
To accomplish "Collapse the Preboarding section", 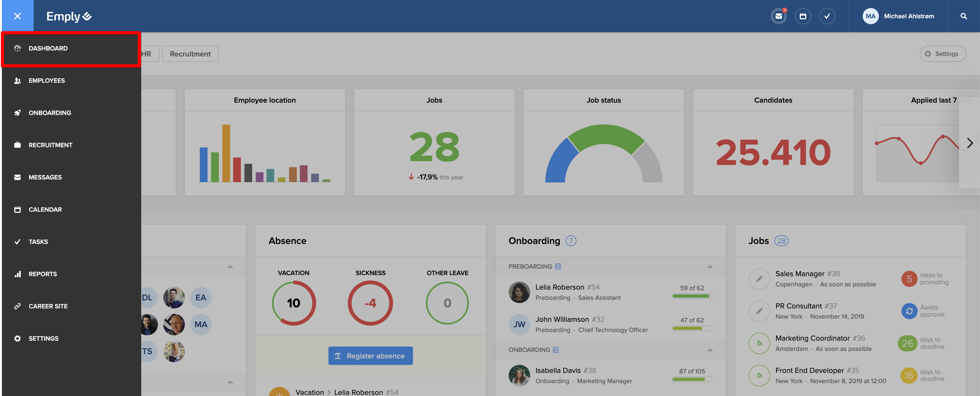I will [710, 267].
